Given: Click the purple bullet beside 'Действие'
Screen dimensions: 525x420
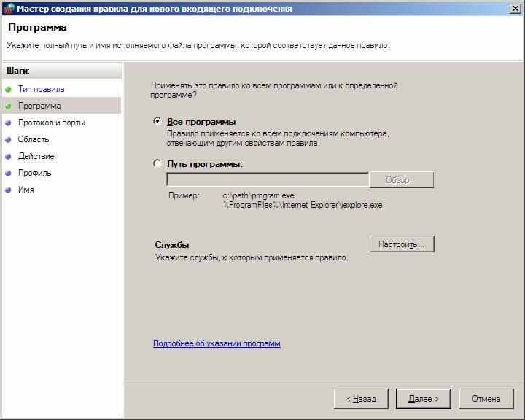Looking at the screenshot, I should [x=8, y=157].
